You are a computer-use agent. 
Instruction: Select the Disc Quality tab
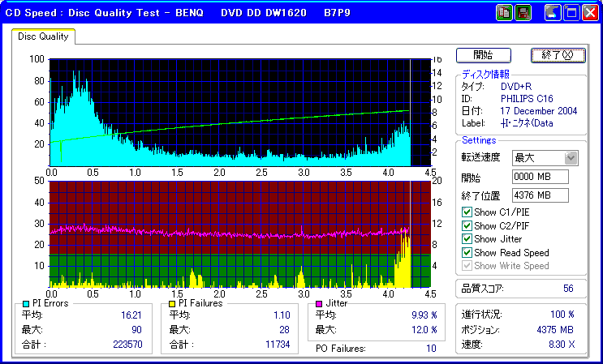[x=43, y=36]
